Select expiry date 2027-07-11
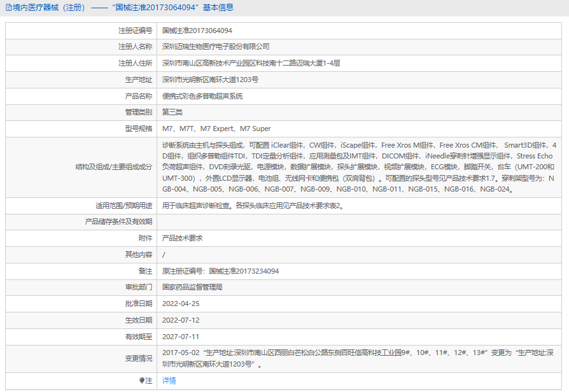 pos(180,337)
